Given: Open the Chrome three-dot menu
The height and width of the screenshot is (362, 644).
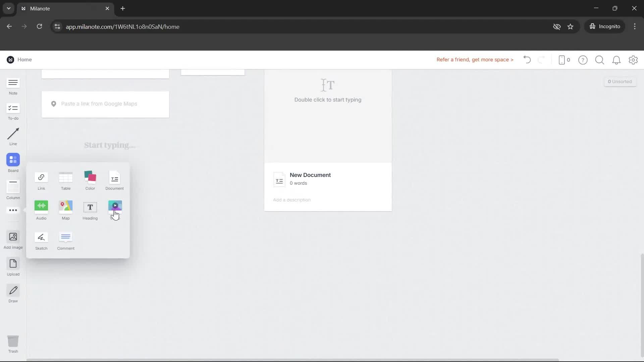Looking at the screenshot, I should point(635,26).
